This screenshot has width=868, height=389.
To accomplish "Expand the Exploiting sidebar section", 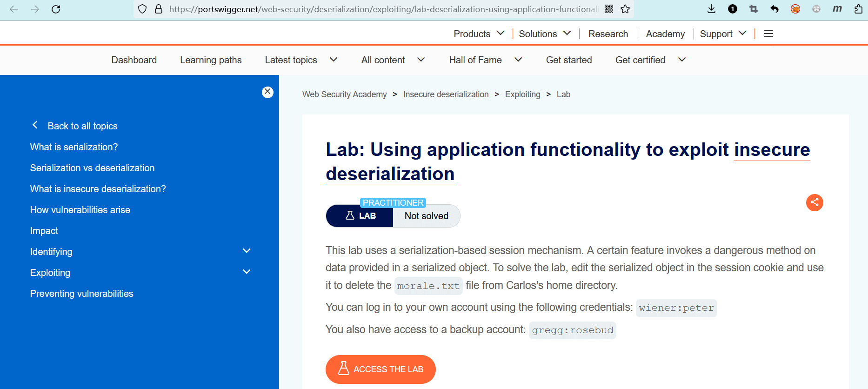I will 247,272.
